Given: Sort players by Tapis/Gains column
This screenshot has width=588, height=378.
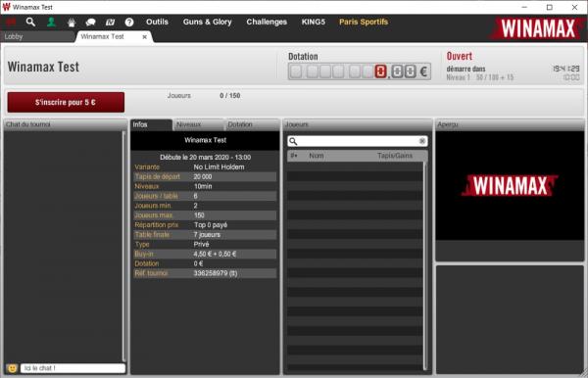Looking at the screenshot, I should [395, 156].
